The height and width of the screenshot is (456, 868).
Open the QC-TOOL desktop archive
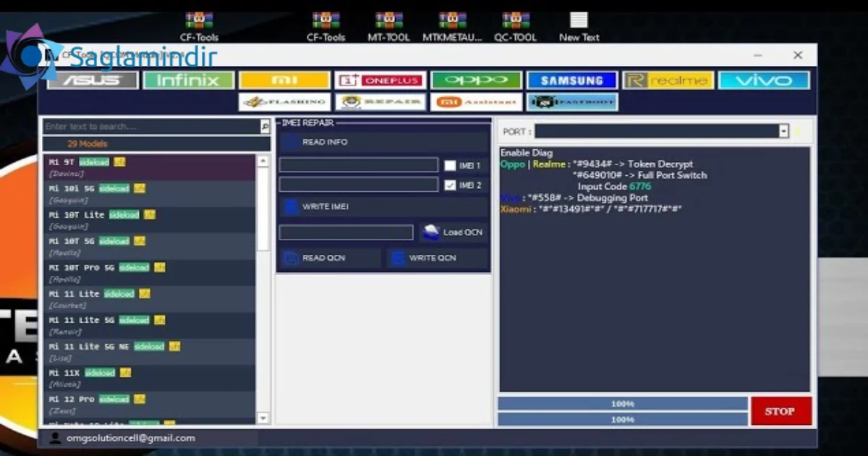click(x=515, y=26)
